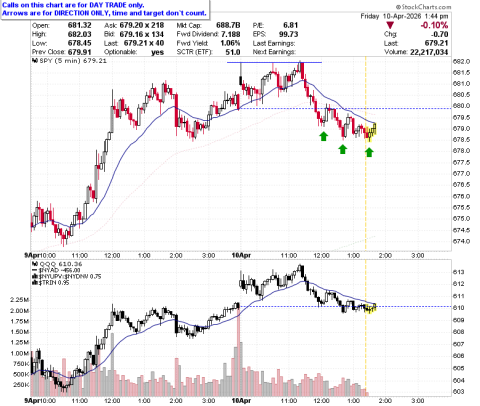
Task: Click the 610 label on QQQ axis
Action: (x=459, y=308)
